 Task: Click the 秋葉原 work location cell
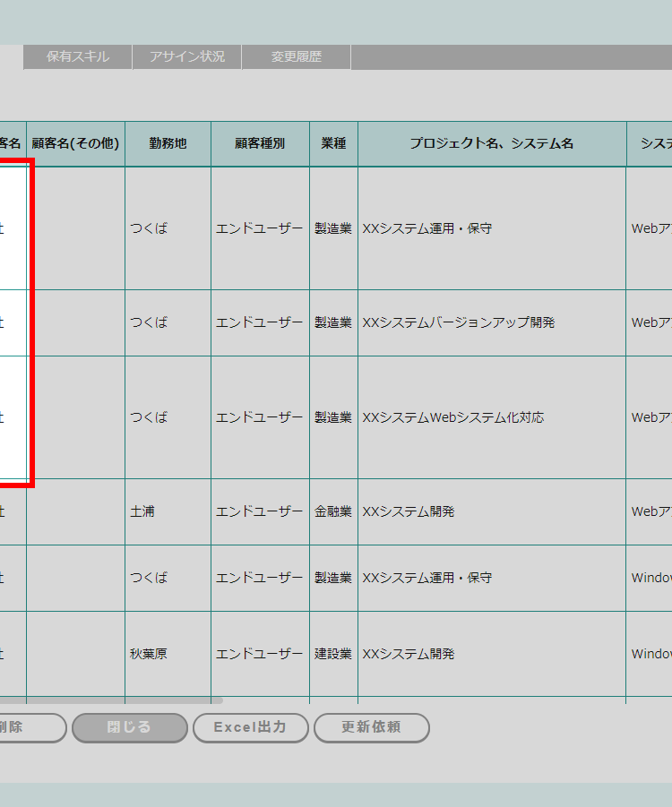coord(149,654)
